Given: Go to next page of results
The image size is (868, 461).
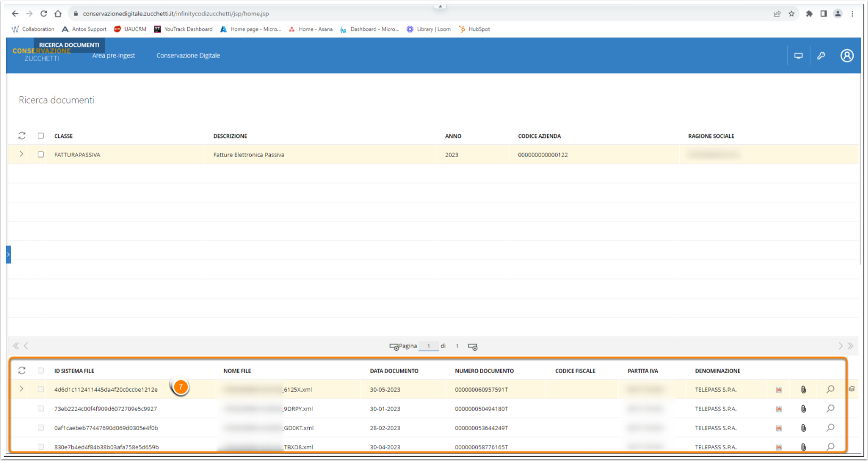Looking at the screenshot, I should [840, 346].
